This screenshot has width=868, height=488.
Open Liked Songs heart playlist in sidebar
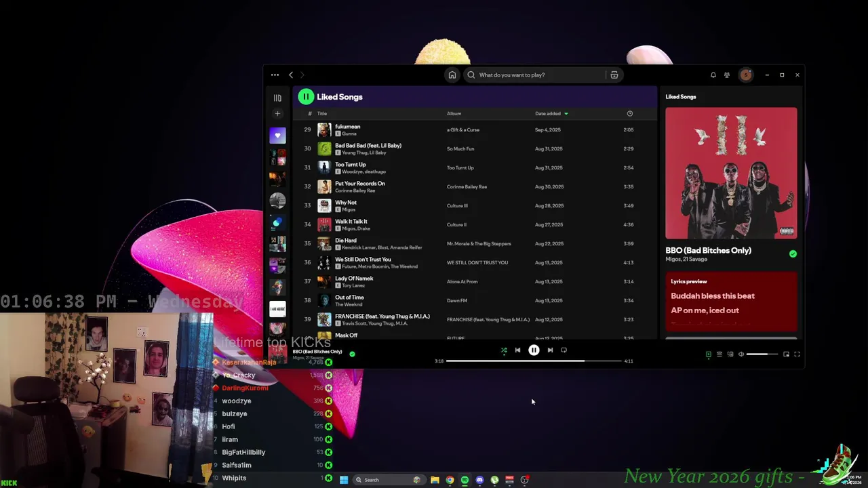[277, 136]
